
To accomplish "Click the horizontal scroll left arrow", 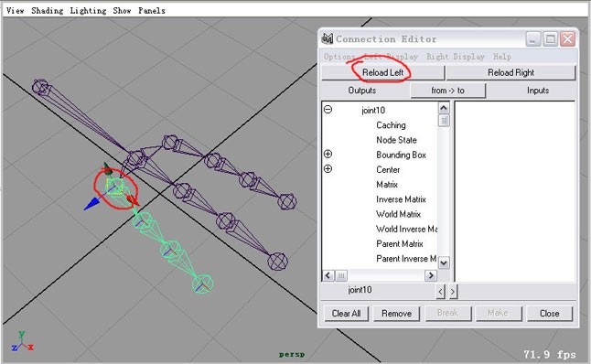I will point(328,276).
